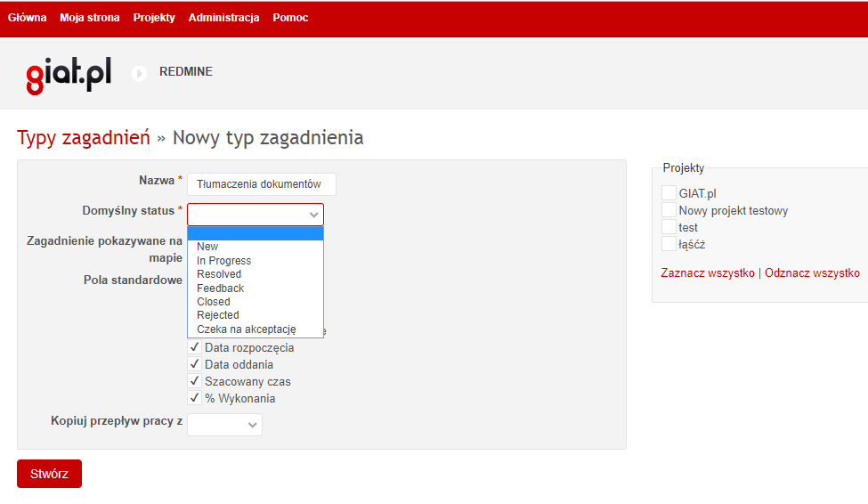Image resolution: width=868 pixels, height=504 pixels.
Task: Select the Feedback status option
Action: click(x=256, y=288)
